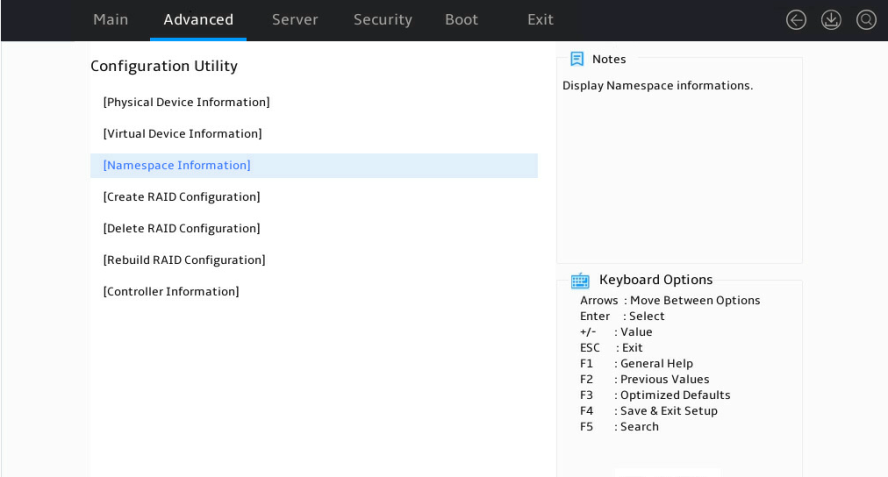Screen dimensions: 888x477
Task: Click the back arrow icon in header
Action: coord(796,20)
